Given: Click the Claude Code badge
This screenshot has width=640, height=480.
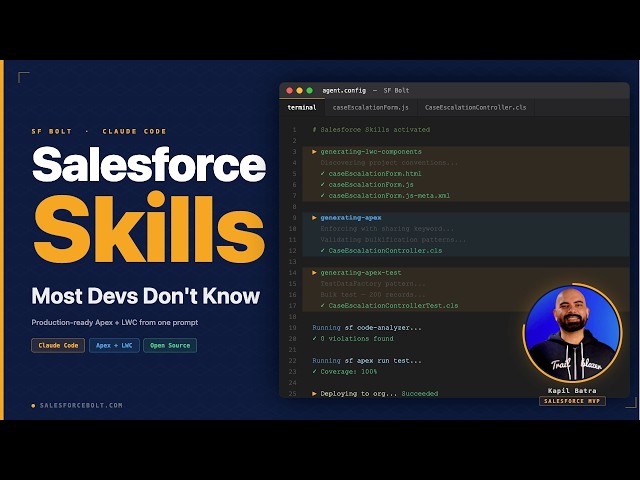Looking at the screenshot, I should (x=58, y=345).
